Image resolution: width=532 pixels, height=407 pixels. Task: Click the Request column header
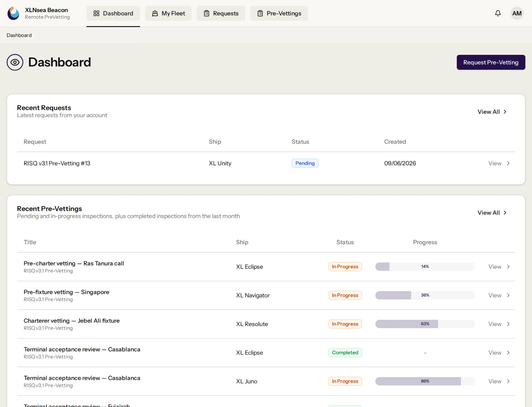pos(35,142)
